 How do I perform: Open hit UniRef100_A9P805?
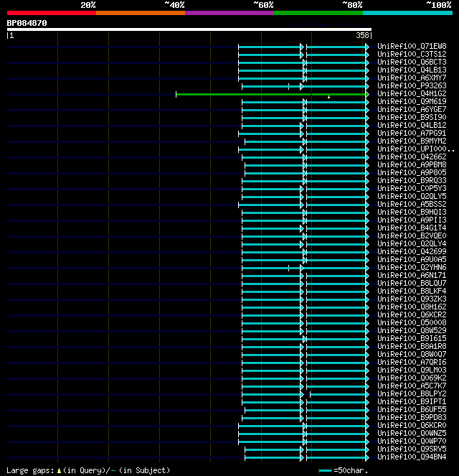412,172
